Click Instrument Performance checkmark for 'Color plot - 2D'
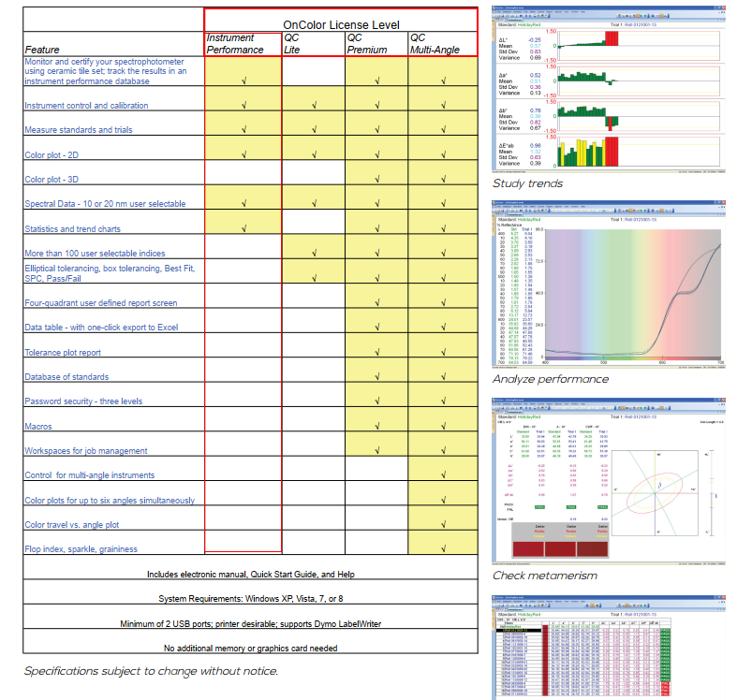Screen dimensions: 752x700 tap(244, 154)
